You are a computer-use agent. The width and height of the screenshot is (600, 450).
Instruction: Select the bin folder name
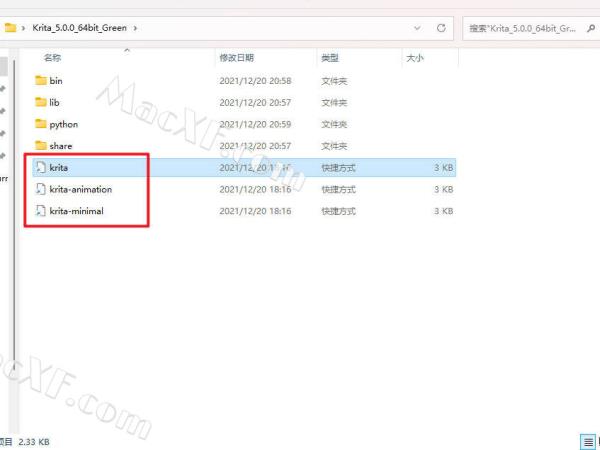[x=56, y=81]
